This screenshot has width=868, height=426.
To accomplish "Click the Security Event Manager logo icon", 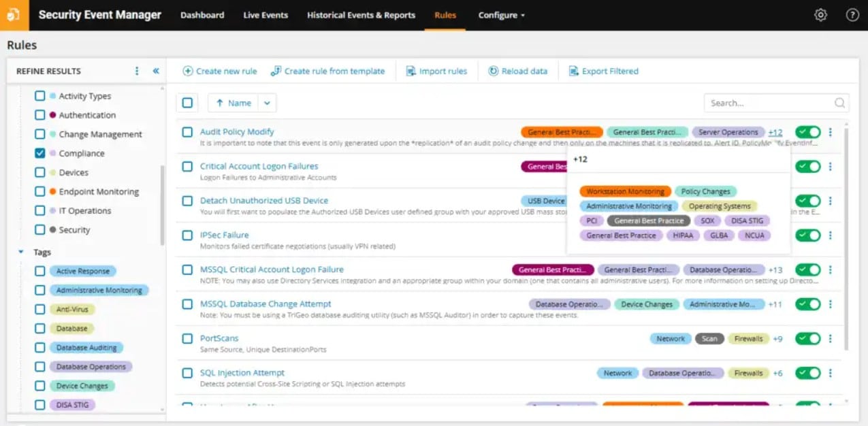I will (x=14, y=15).
